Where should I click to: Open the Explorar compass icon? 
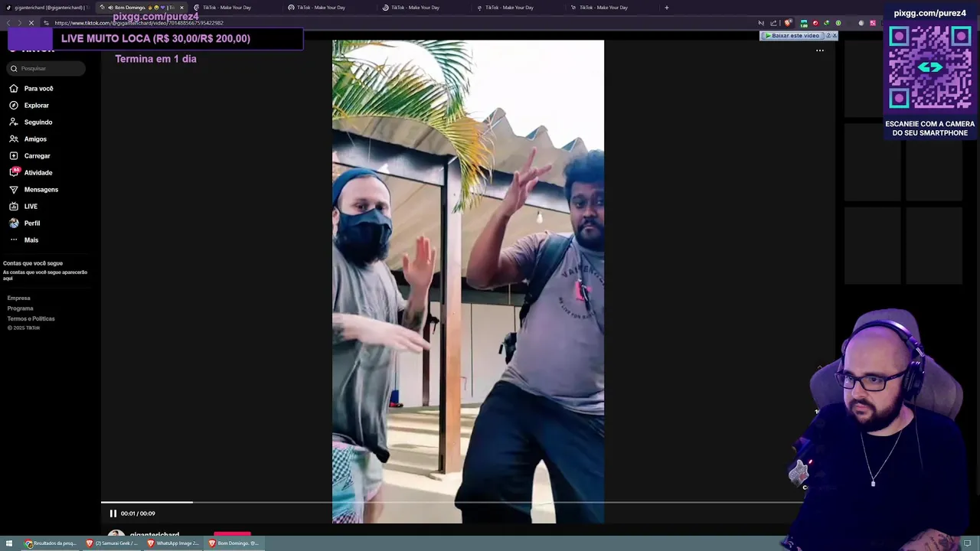pyautogui.click(x=14, y=106)
